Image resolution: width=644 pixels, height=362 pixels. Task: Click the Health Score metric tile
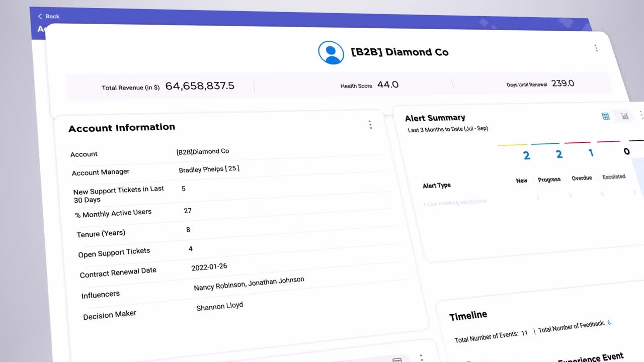[370, 85]
